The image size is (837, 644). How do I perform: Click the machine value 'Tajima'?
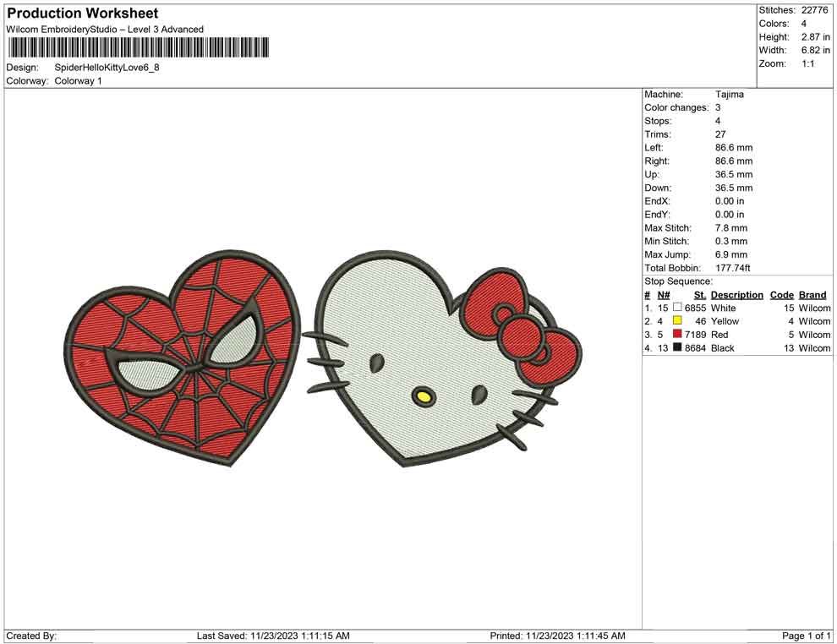point(729,95)
